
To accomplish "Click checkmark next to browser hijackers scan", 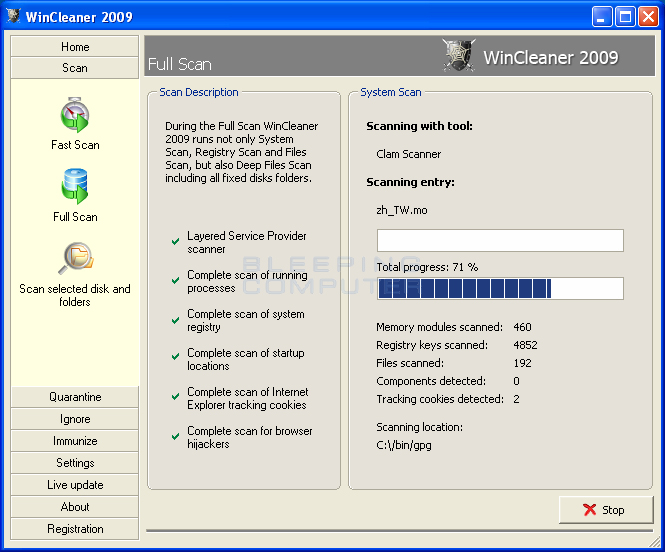I will (175, 436).
